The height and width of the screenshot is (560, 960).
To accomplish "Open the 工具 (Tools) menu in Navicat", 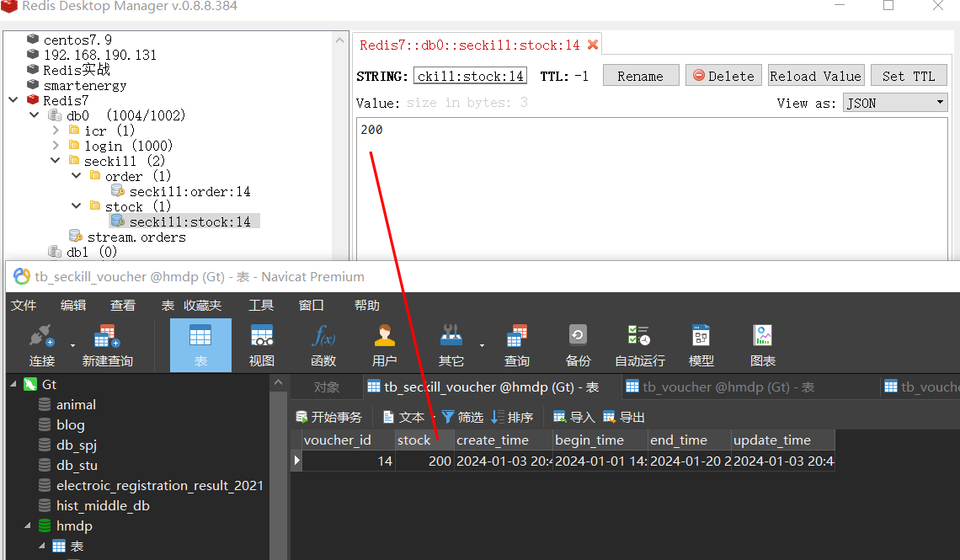I will [x=261, y=305].
